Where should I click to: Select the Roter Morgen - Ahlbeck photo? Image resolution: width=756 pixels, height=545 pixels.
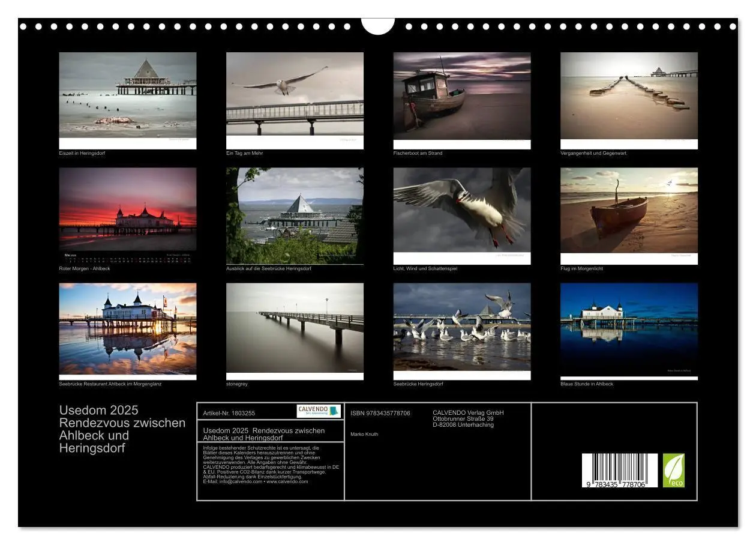tap(128, 211)
